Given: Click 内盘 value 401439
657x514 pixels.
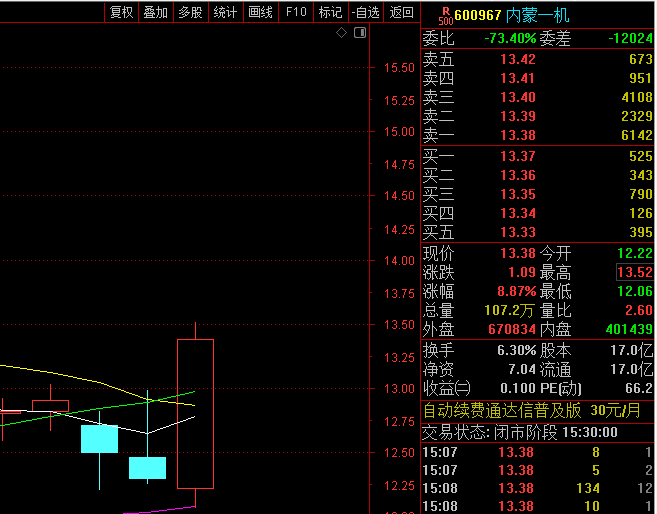Looking at the screenshot, I should click(x=629, y=329).
